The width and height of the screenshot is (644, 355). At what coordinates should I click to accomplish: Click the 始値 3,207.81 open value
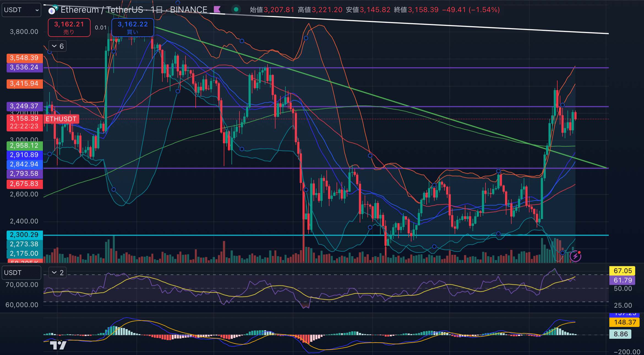pos(272,10)
